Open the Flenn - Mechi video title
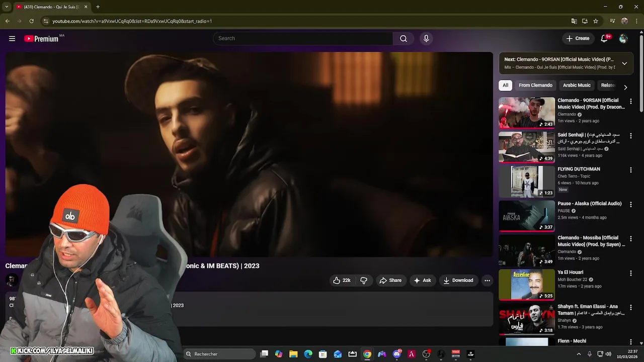This screenshot has height=362, width=644. (572, 341)
